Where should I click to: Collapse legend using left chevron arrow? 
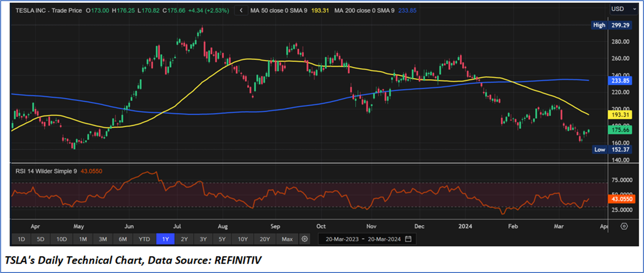coord(242,10)
